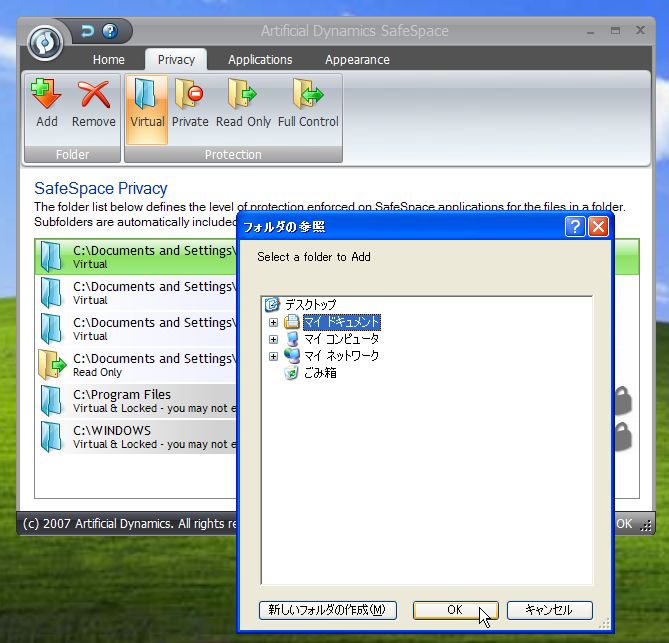Minimize the SafeSpace window
This screenshot has height=643, width=669.
coord(590,31)
